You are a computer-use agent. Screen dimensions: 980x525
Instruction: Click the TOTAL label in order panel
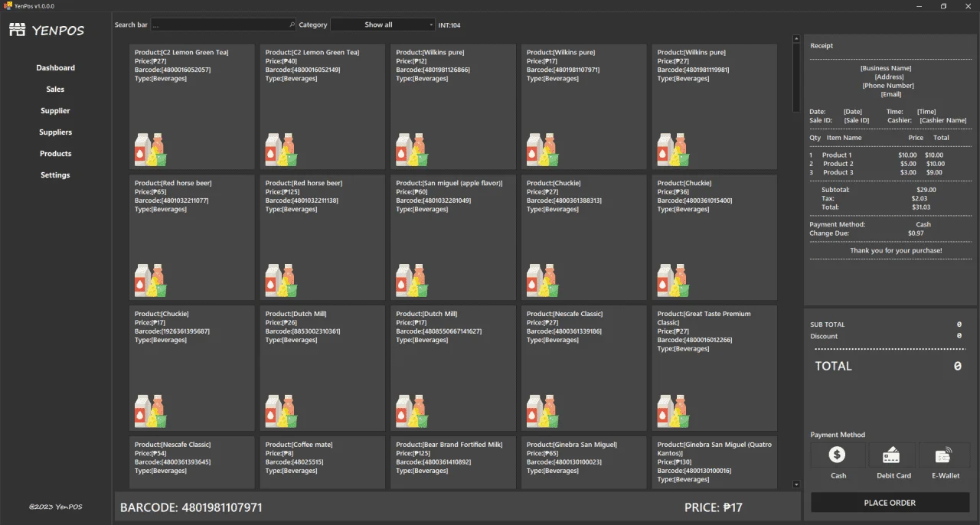(833, 367)
